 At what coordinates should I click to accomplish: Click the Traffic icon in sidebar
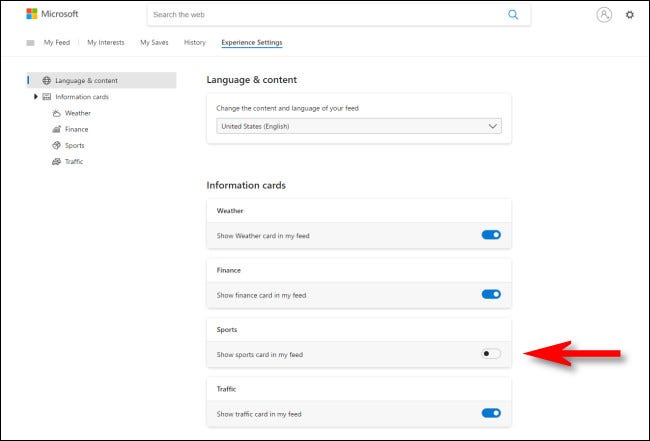[56, 161]
